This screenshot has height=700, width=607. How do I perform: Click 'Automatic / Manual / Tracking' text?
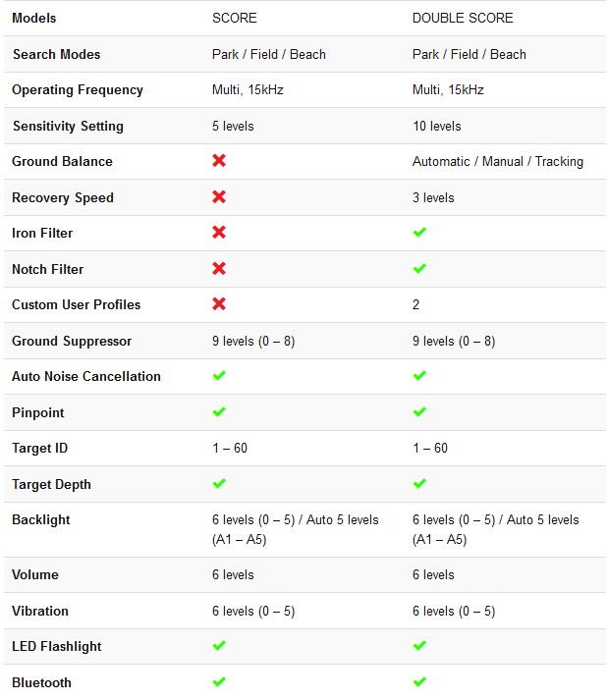tap(497, 161)
